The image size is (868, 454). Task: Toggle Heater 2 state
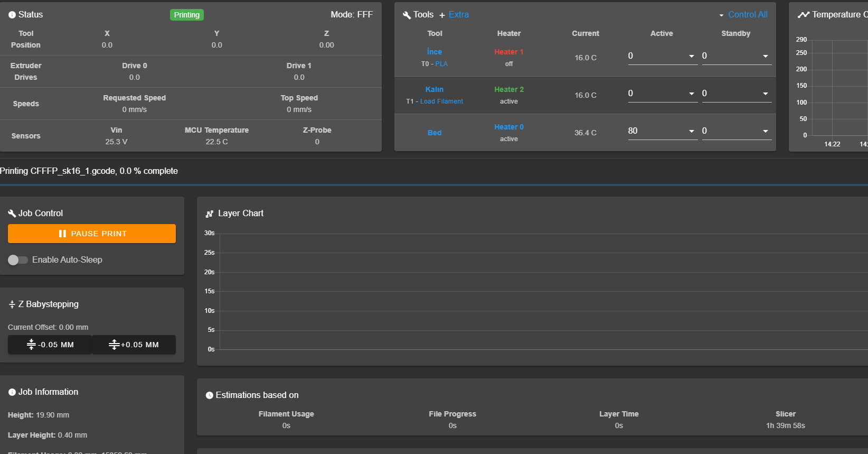(509, 89)
